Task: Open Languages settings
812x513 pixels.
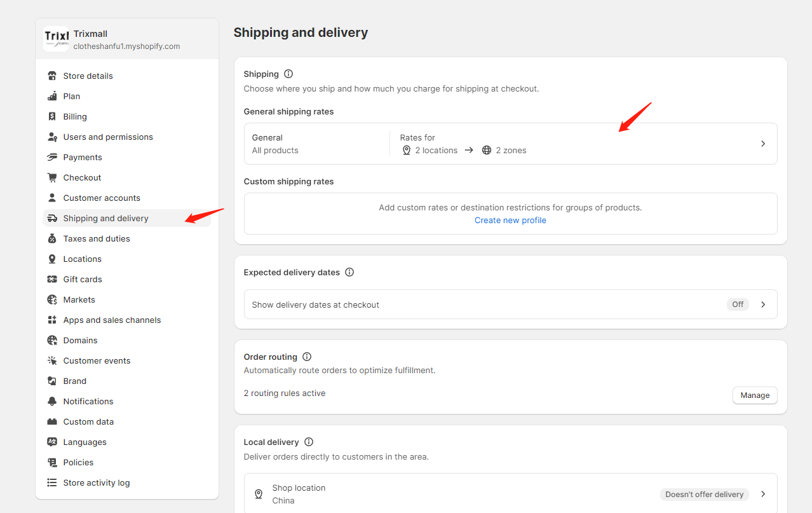Action: 127,442
